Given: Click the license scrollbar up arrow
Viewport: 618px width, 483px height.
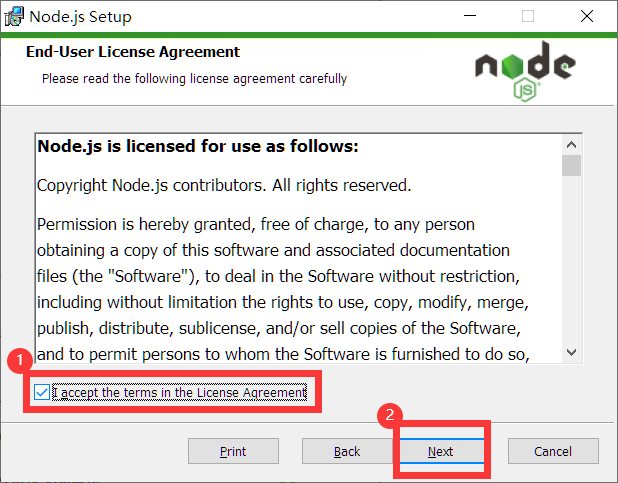Looking at the screenshot, I should point(571,145).
